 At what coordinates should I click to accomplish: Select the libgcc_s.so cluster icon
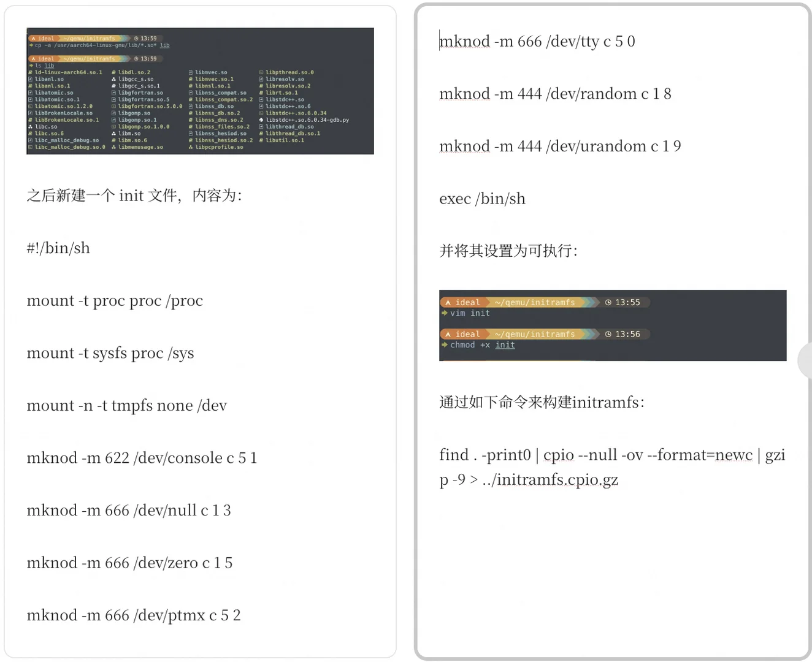pos(113,79)
